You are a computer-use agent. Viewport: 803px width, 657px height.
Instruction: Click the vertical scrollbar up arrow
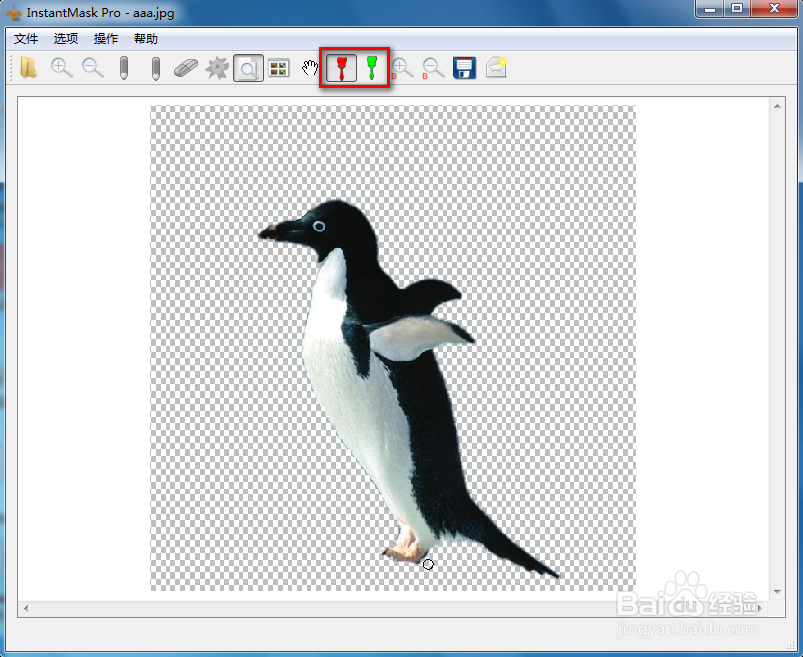776,105
